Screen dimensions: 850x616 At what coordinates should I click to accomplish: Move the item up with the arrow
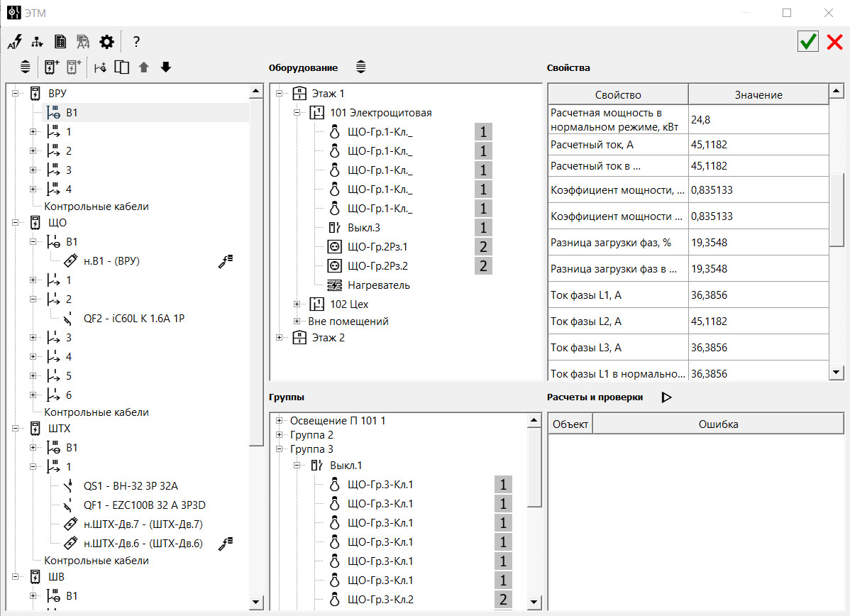point(143,67)
